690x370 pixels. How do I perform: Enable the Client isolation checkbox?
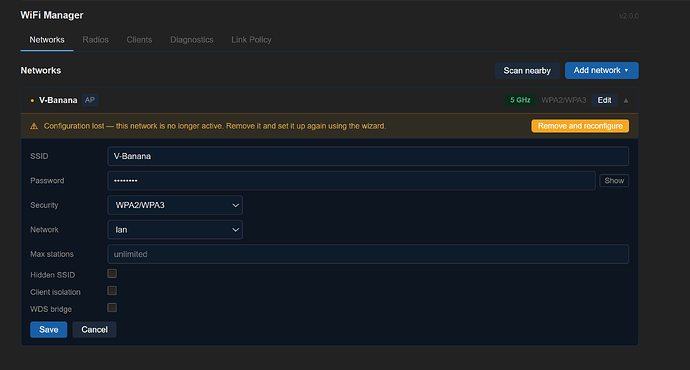pos(112,291)
